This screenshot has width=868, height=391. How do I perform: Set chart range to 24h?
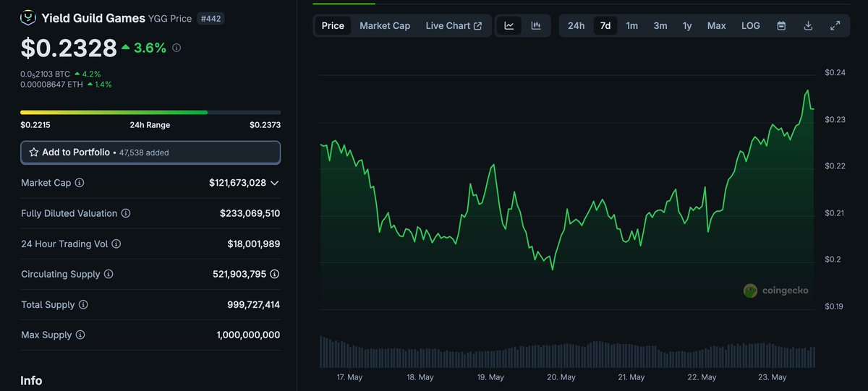pyautogui.click(x=576, y=25)
